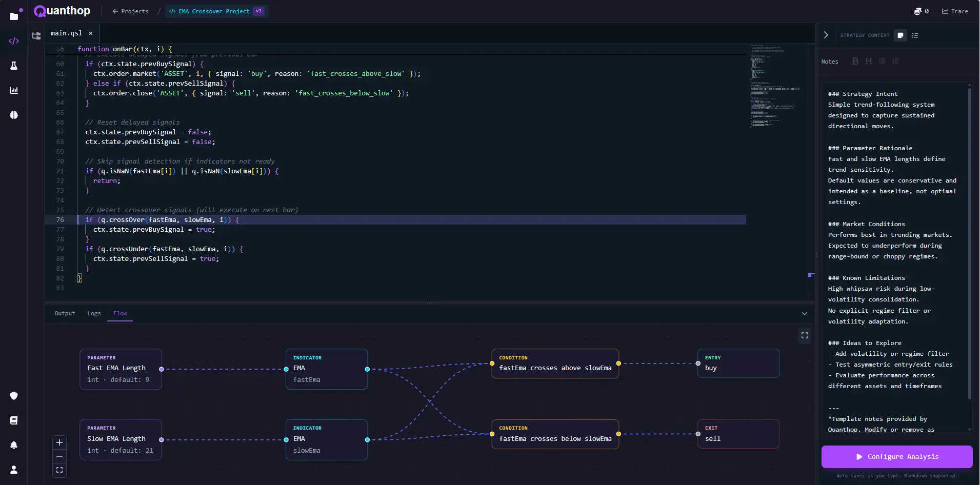Close the main.qsl tab
980x485 pixels.
(x=91, y=33)
